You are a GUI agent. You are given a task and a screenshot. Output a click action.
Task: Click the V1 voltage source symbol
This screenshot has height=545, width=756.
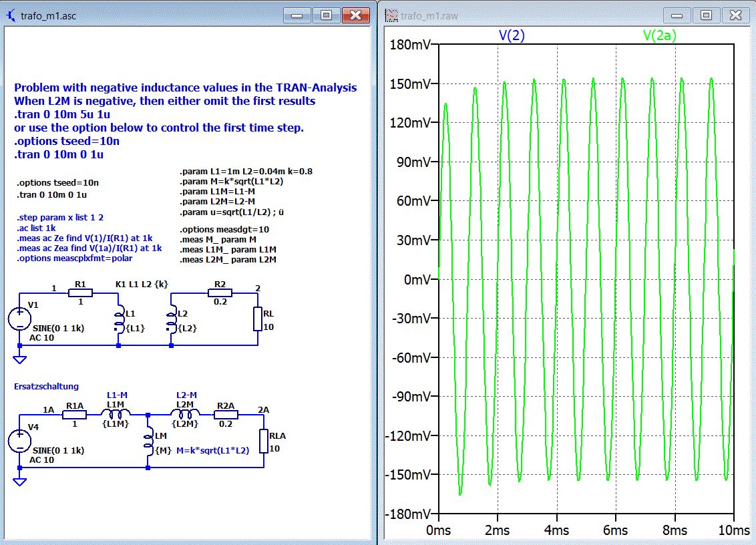click(19, 319)
